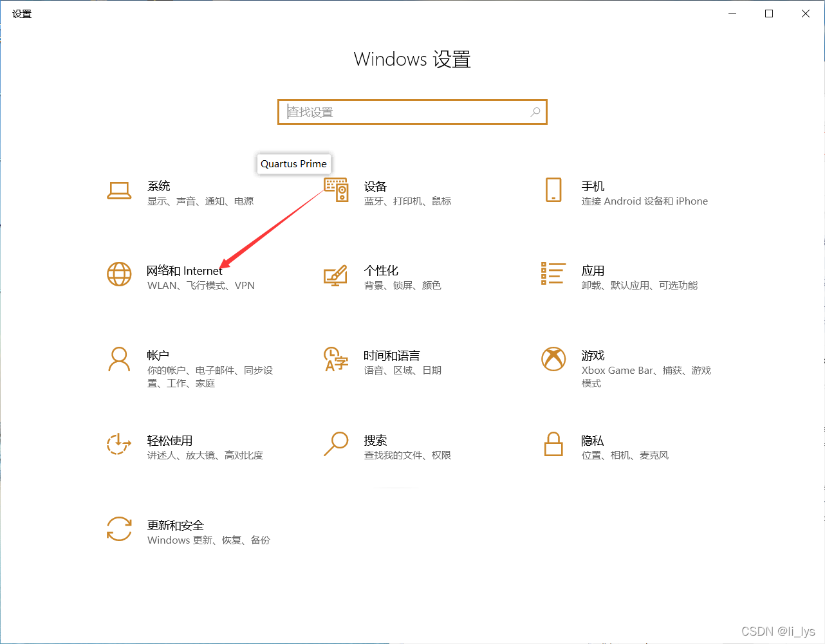This screenshot has width=825, height=644.
Task: Maximize the 设置 window
Action: [769, 14]
